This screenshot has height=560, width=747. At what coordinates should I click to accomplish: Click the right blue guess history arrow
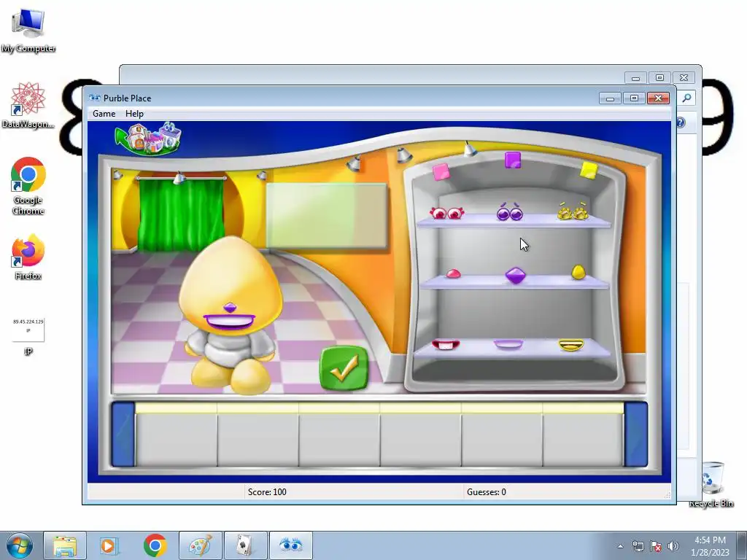[636, 434]
